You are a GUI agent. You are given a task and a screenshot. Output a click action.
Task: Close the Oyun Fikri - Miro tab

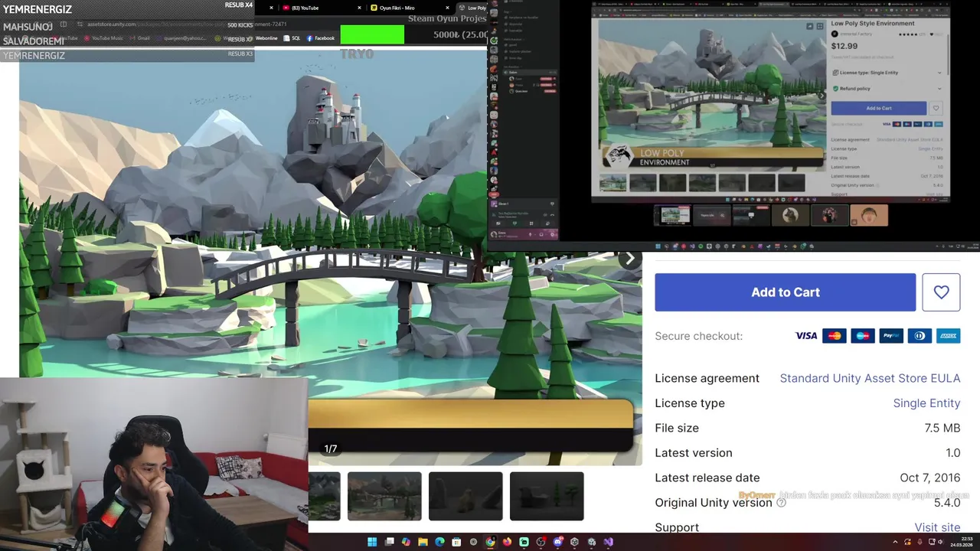pos(447,8)
